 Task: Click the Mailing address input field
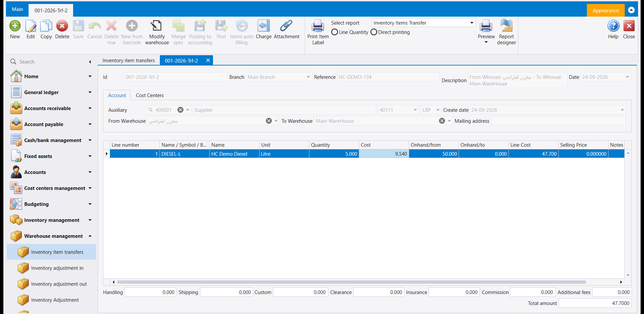558,121
